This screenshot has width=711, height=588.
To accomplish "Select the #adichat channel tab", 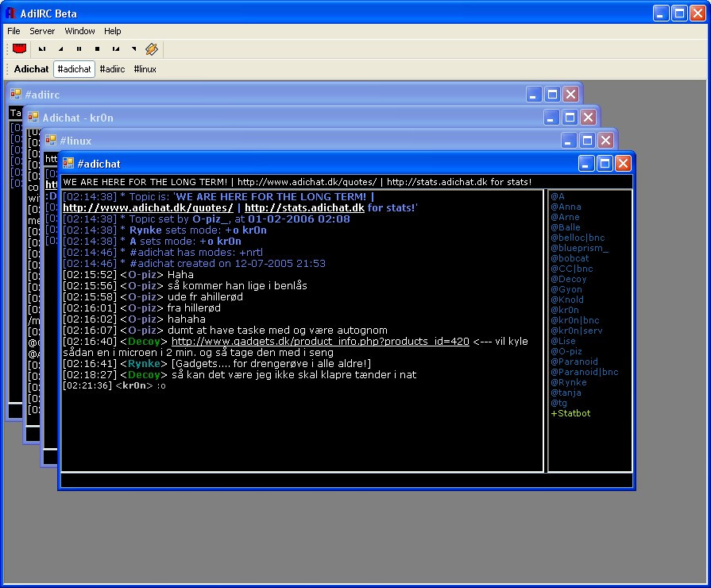I will point(75,69).
